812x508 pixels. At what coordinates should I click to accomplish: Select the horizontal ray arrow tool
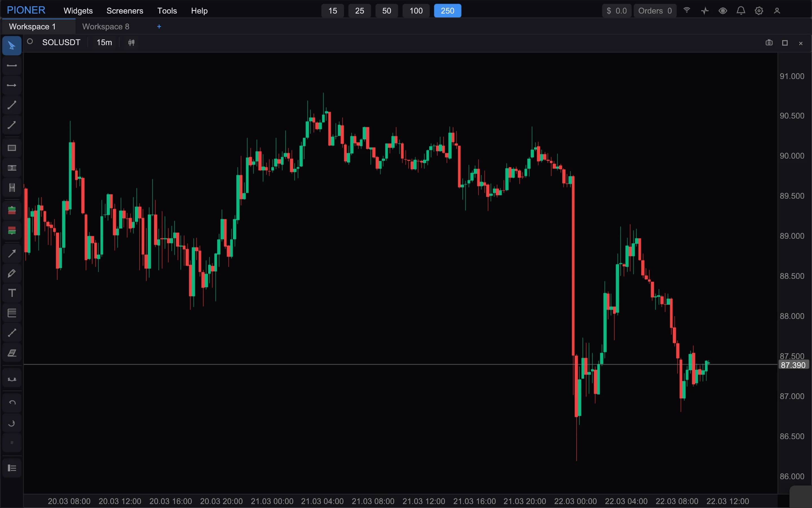[x=12, y=85]
